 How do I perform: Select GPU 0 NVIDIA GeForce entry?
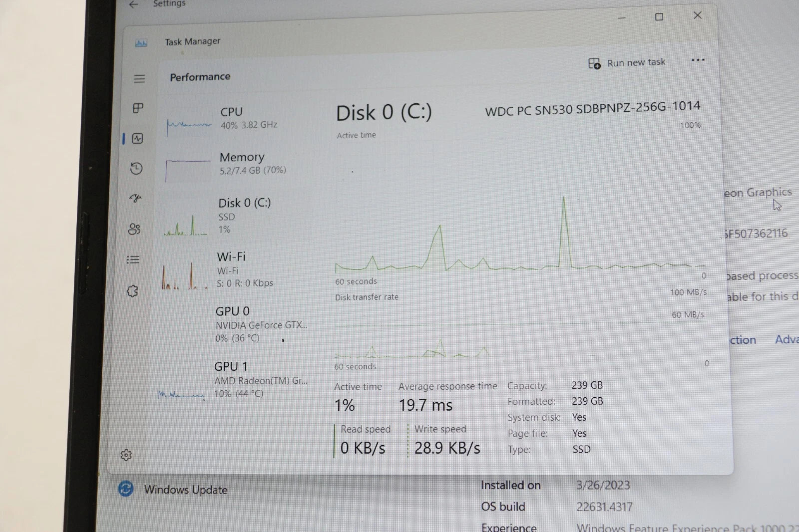235,324
